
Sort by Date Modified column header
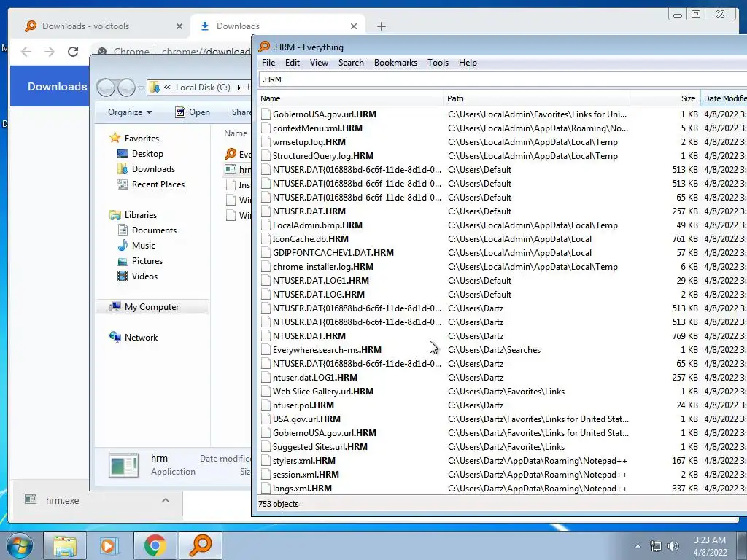click(x=724, y=98)
